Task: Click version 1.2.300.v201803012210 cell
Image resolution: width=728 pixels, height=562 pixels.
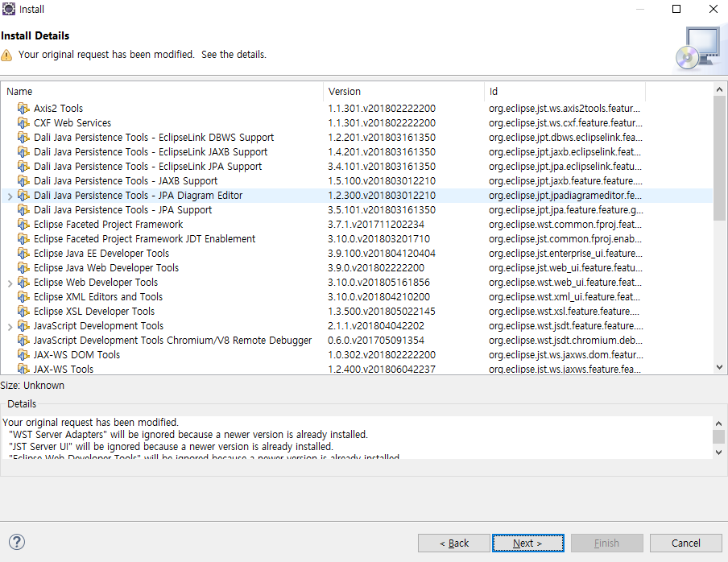Action: tap(382, 196)
